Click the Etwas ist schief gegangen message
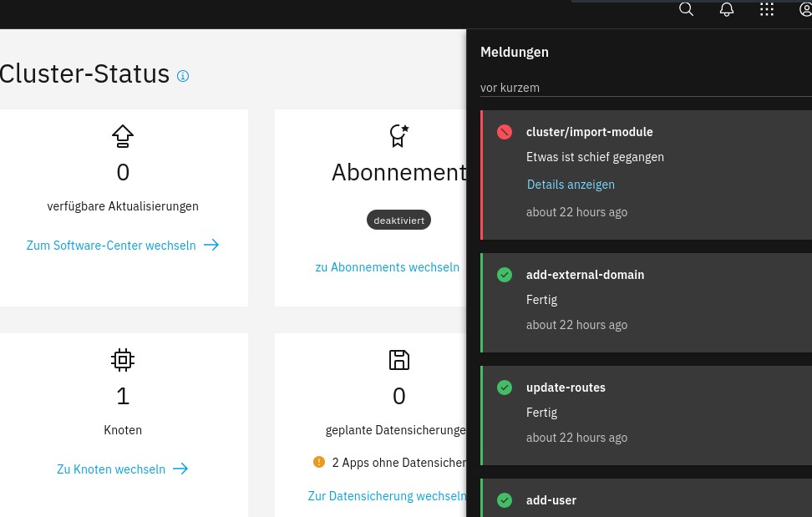Image resolution: width=812 pixels, height=517 pixels. coord(595,157)
